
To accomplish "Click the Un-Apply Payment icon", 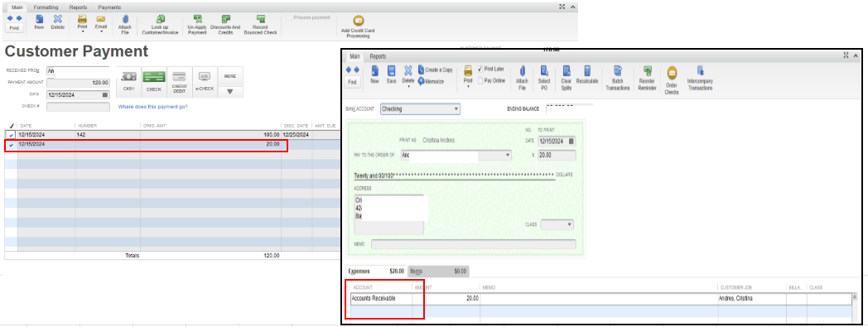I will click(x=198, y=19).
